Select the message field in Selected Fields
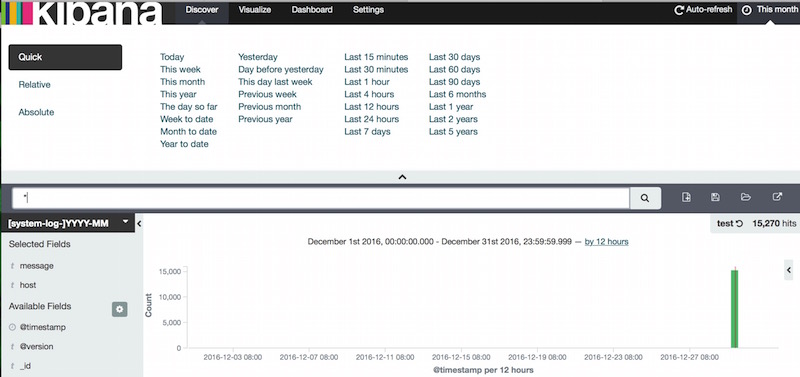Image resolution: width=800 pixels, height=377 pixels. [37, 266]
